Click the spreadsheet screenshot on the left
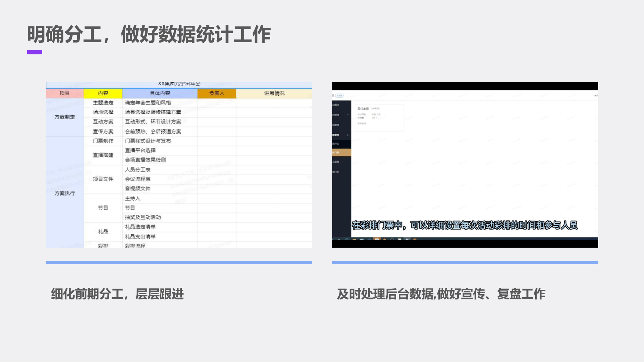This screenshot has width=644, height=362. [179, 165]
